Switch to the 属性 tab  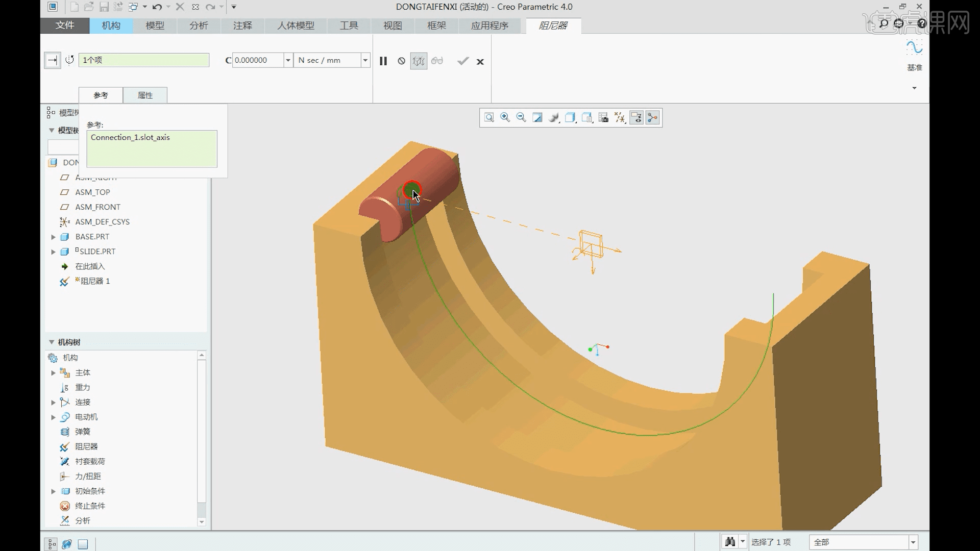[x=145, y=95]
